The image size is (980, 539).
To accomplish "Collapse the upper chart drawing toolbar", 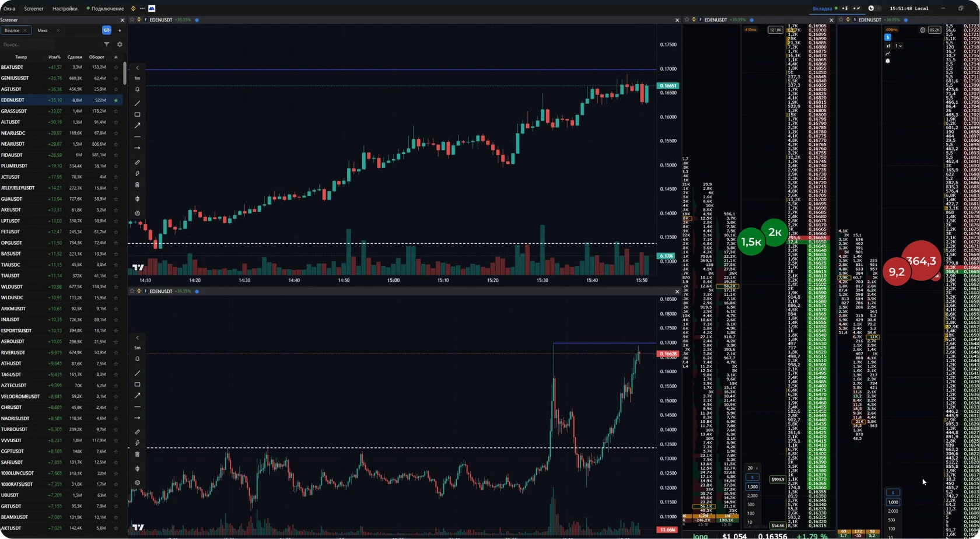I will pyautogui.click(x=138, y=68).
